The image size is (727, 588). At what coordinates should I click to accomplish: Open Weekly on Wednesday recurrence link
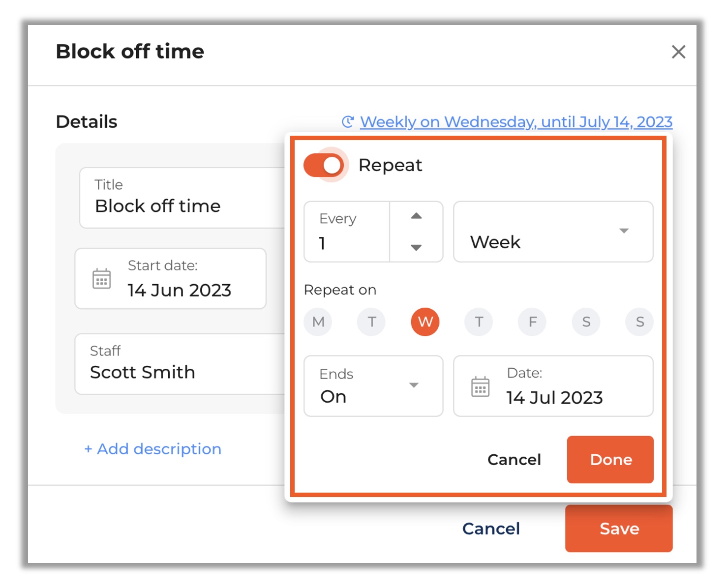(516, 121)
